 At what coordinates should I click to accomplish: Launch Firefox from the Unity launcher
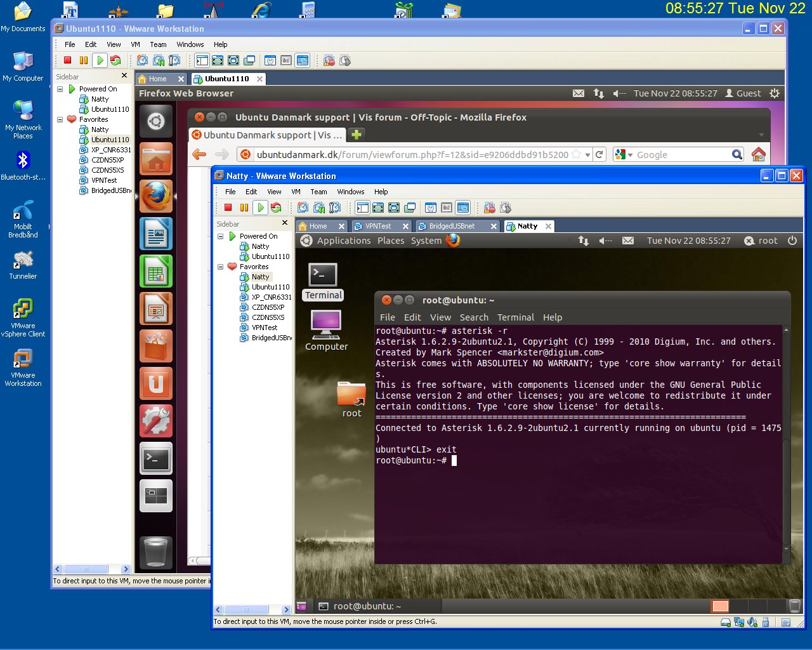[x=156, y=196]
